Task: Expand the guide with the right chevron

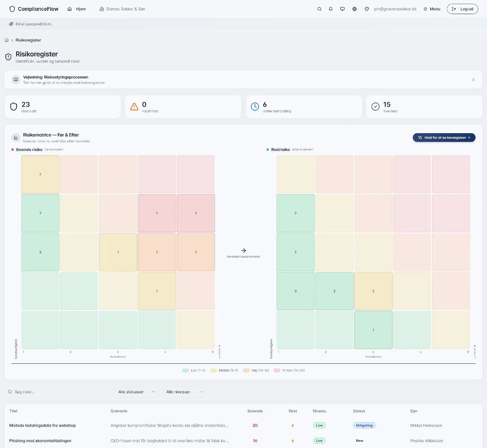Action: tap(473, 80)
